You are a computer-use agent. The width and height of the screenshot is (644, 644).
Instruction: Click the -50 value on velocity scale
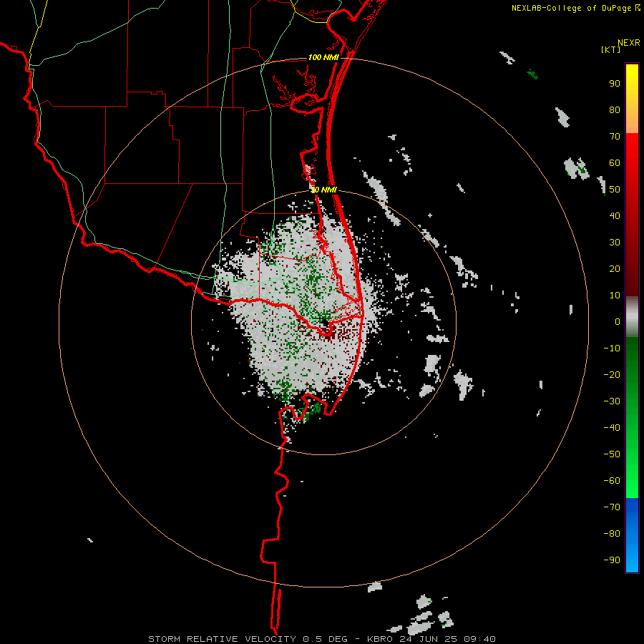612,454
